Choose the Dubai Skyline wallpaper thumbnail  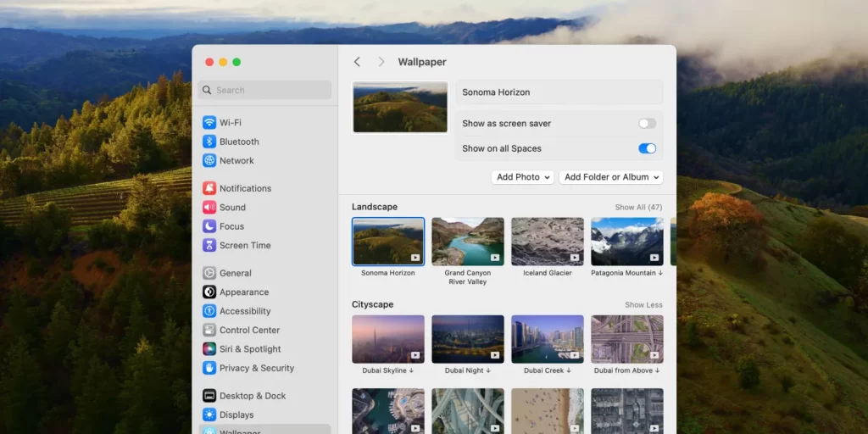click(x=388, y=339)
